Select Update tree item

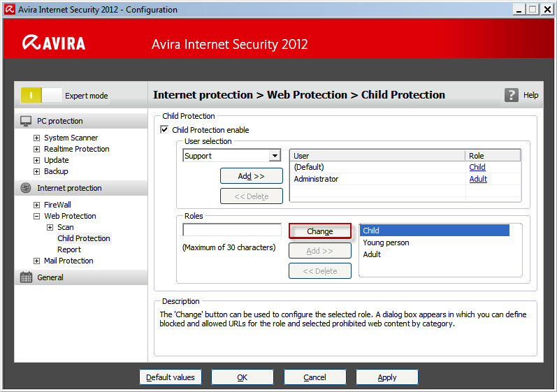click(57, 160)
